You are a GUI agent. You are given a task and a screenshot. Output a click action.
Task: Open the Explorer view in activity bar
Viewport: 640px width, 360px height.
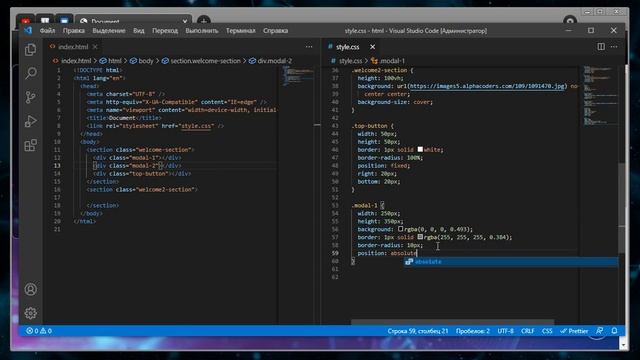(31, 50)
